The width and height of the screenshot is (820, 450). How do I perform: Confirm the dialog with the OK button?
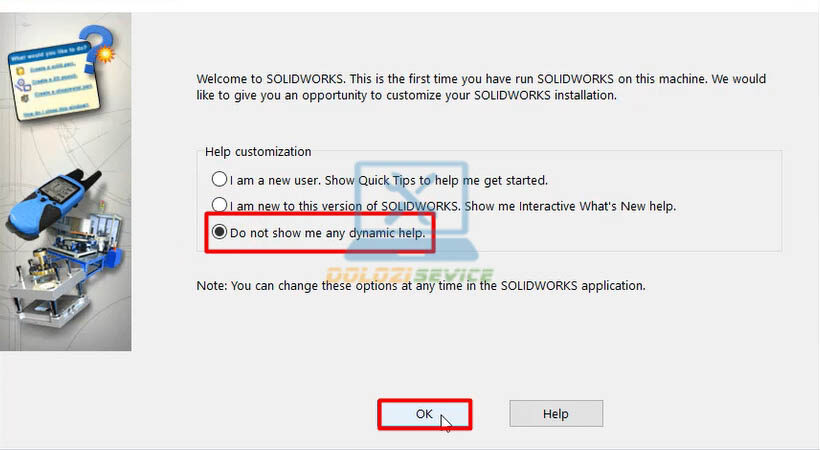425,414
